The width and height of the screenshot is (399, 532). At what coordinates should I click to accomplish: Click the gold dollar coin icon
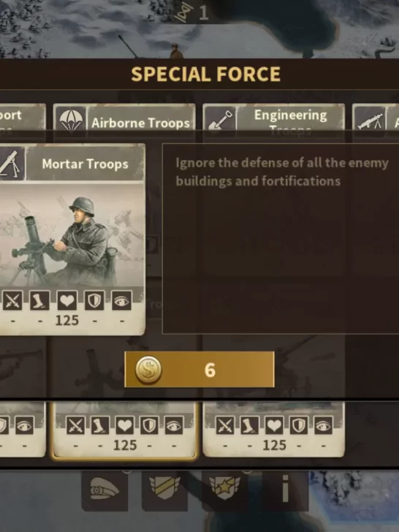(148, 370)
